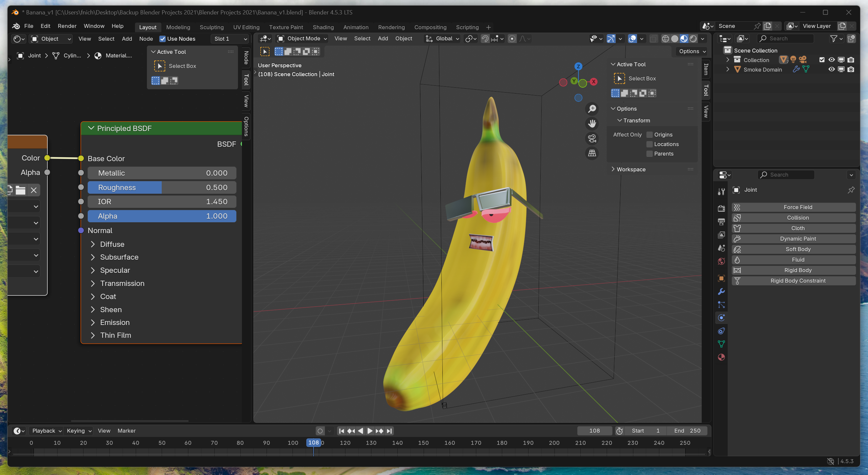Image resolution: width=868 pixels, height=475 pixels.
Task: Expand the Workspace panel
Action: click(x=631, y=169)
